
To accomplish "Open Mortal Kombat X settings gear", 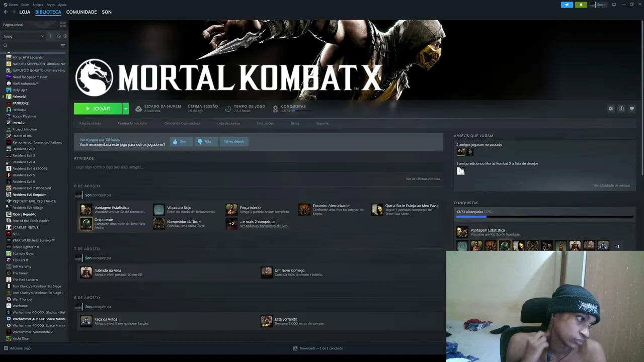I will point(611,109).
